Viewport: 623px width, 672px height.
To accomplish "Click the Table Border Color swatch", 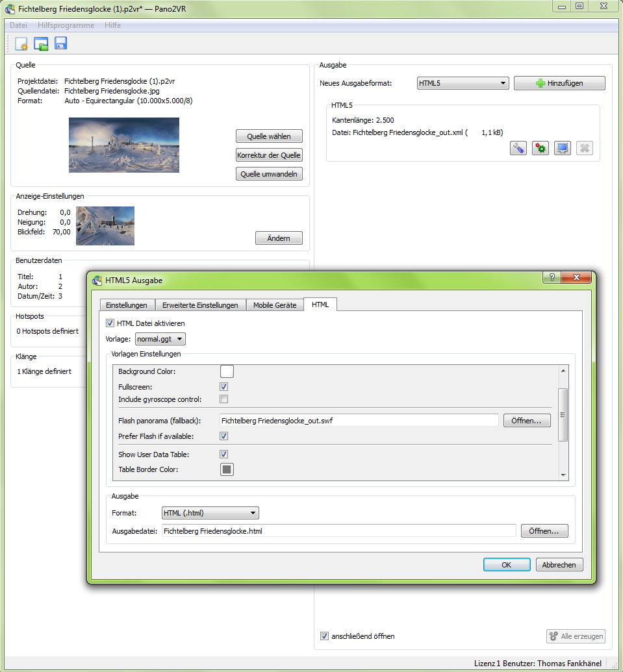I will pyautogui.click(x=227, y=469).
